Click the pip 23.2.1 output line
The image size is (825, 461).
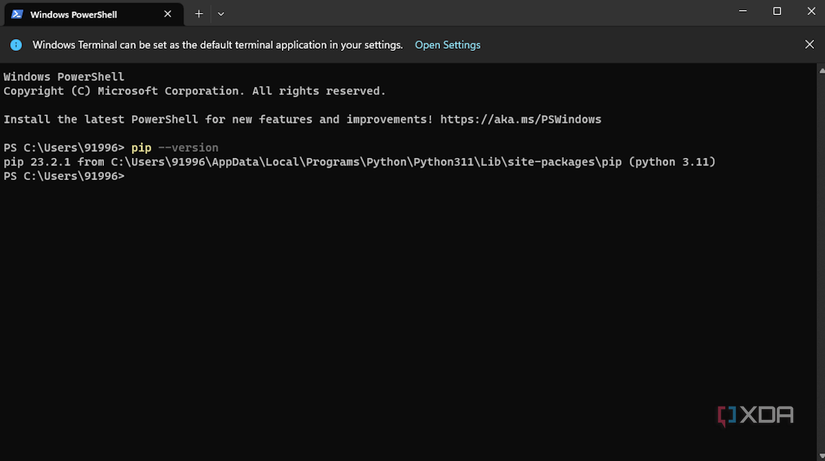[x=360, y=162]
